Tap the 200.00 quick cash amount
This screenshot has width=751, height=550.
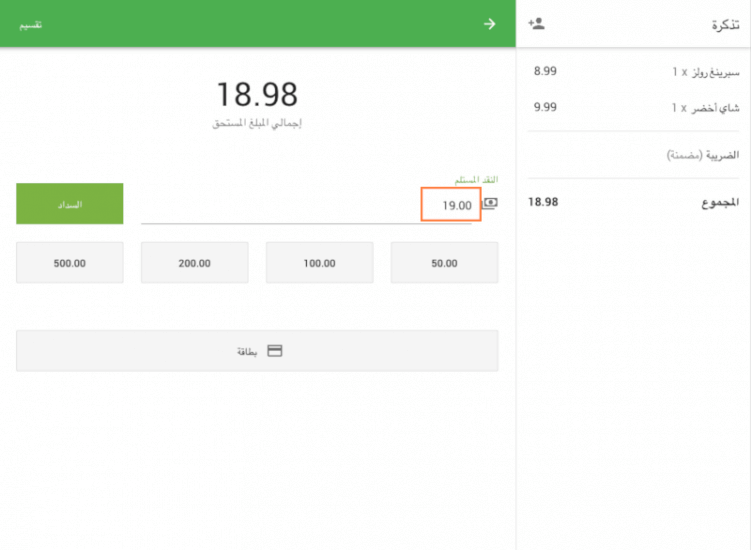pos(194,263)
